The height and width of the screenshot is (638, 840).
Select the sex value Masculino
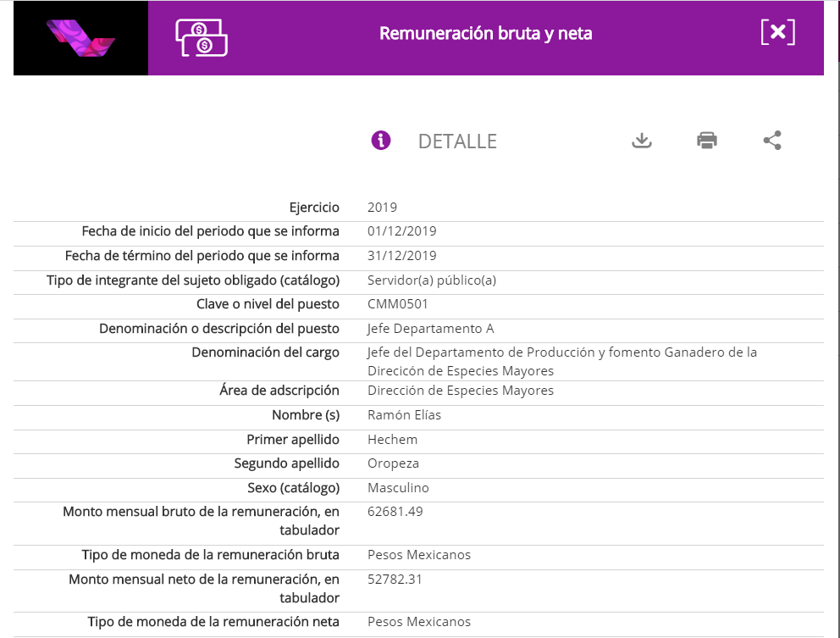[398, 488]
